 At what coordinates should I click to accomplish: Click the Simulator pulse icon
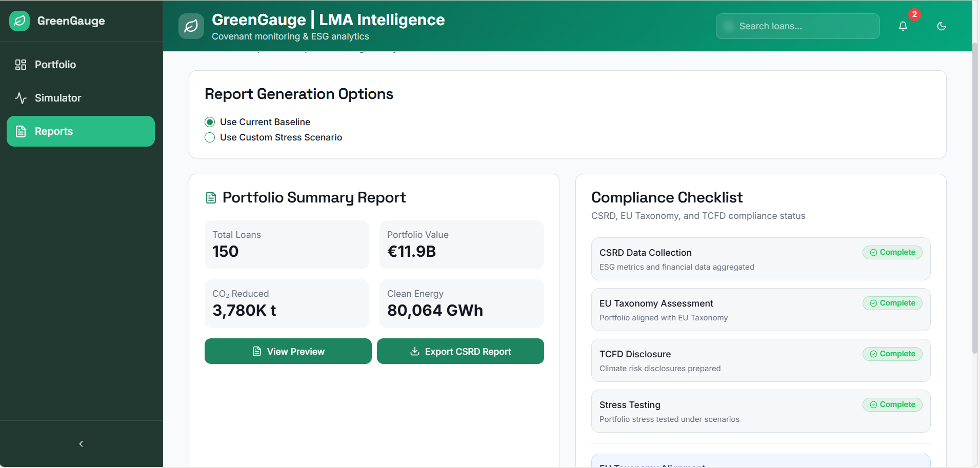tap(21, 98)
